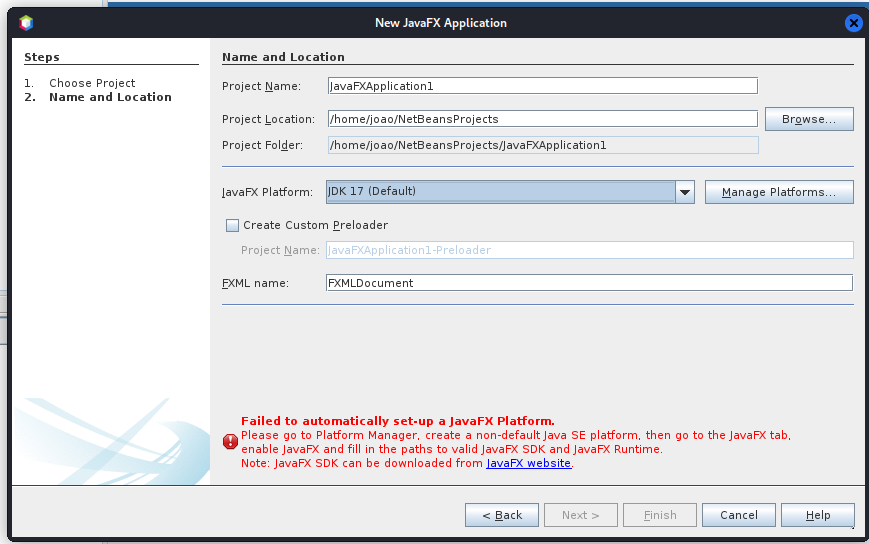Open the JavaFX Platform dropdown arrow
Viewport: 869px width, 544px height.
pos(685,192)
